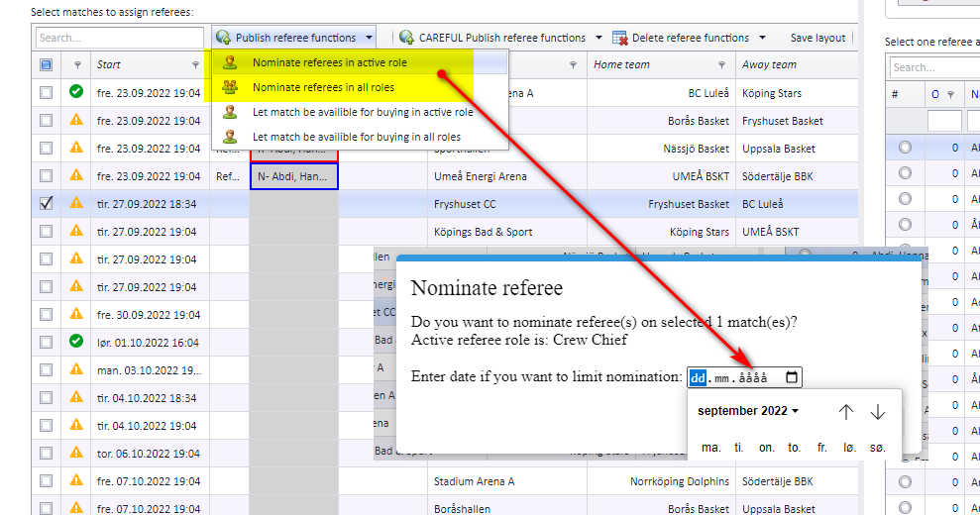
Task: Expand the CAREFUL Publish referee functions dropdown arrow
Action: tap(599, 38)
